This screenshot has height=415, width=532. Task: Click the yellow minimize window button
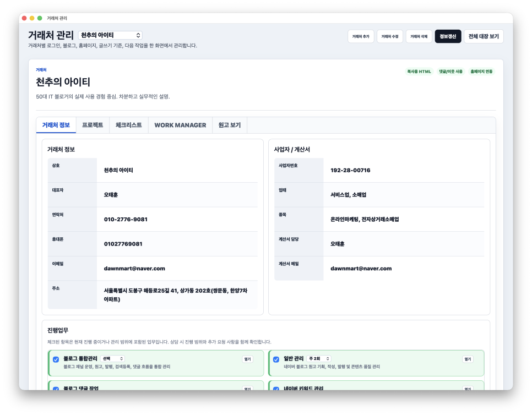coord(32,18)
